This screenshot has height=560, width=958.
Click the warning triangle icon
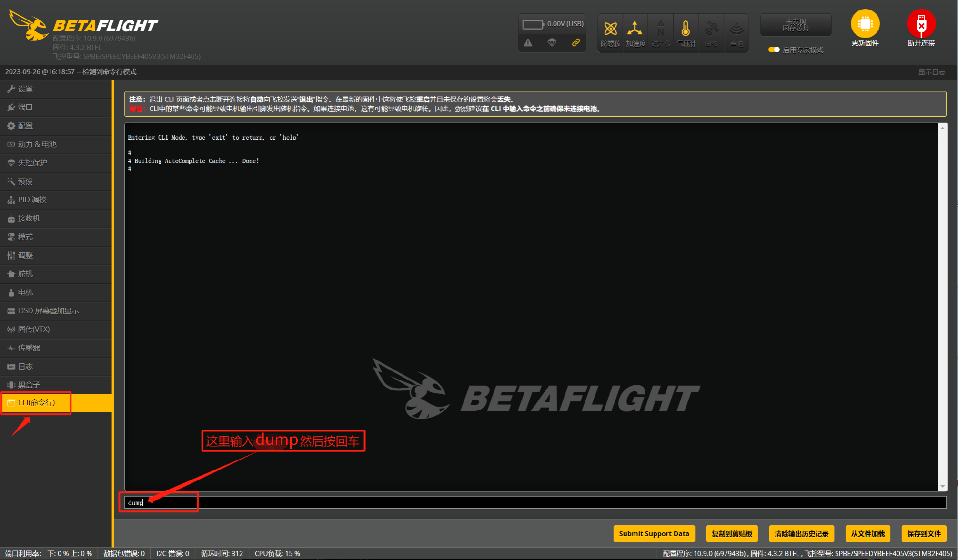coord(528,43)
